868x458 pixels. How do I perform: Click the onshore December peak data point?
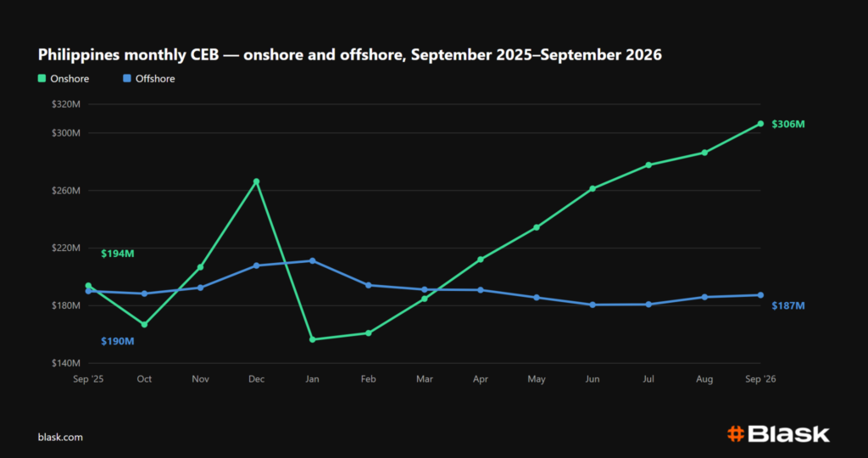[x=256, y=182]
